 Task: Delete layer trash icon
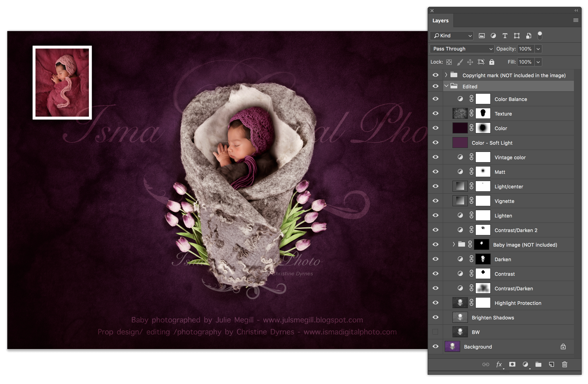[564, 365]
